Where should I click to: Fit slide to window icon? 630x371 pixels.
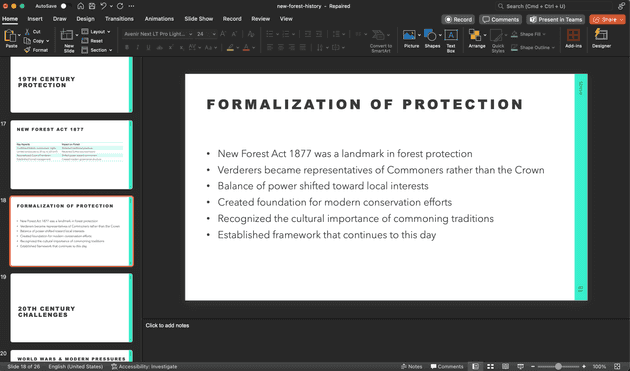coord(617,366)
